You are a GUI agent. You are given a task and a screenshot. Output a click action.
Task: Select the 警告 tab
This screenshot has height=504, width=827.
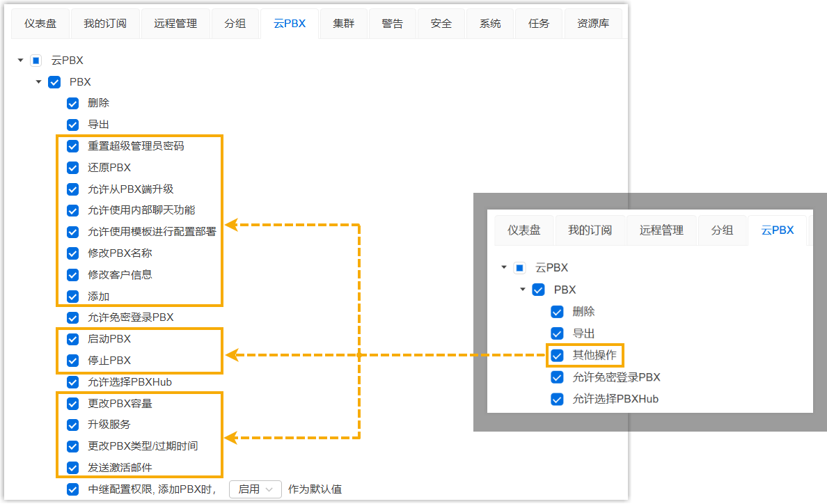pos(393,24)
